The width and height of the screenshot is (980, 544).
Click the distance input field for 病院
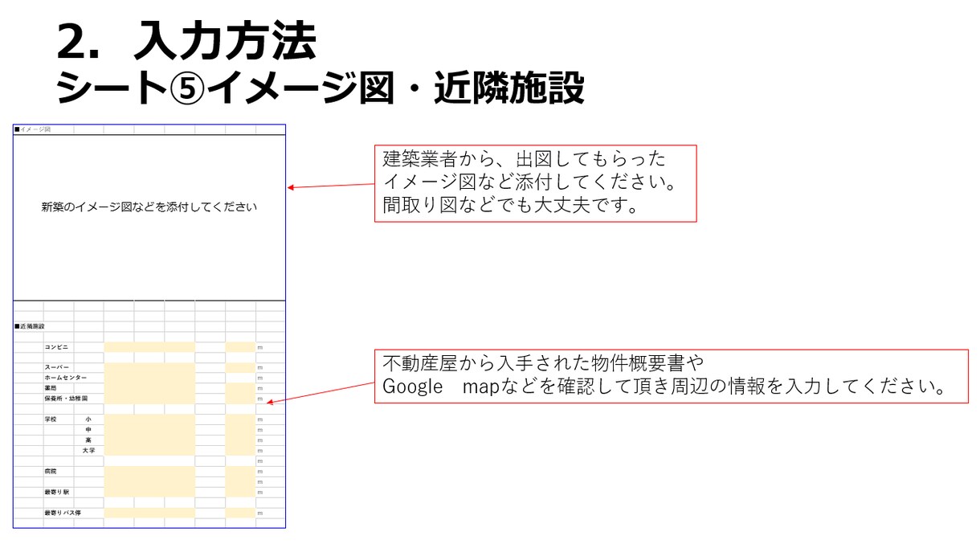240,472
